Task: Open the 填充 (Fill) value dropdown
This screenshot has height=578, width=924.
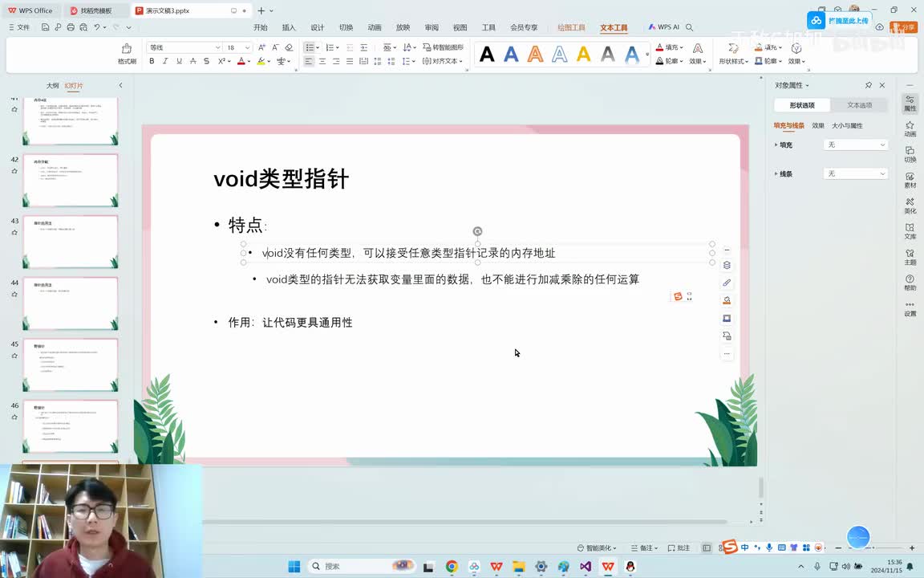Action: click(x=856, y=144)
